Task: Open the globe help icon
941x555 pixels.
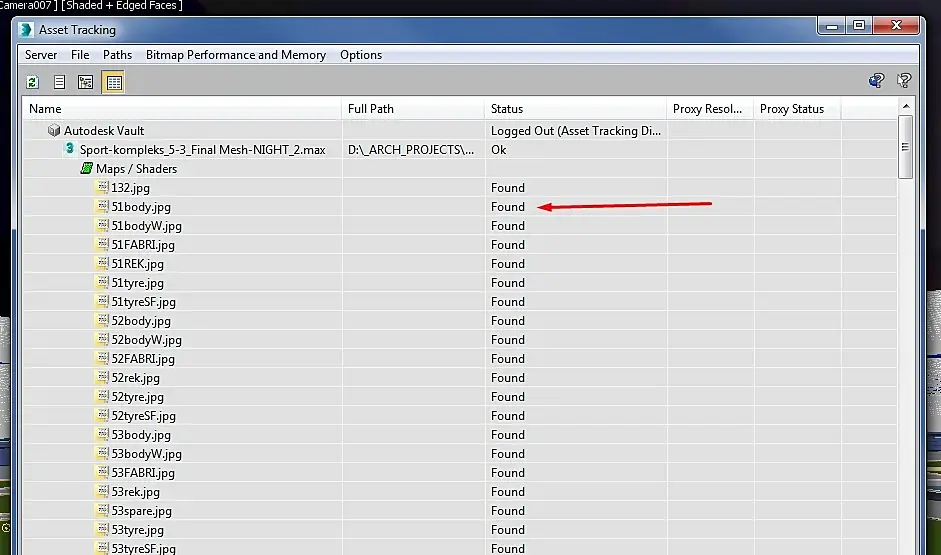Action: 876,80
